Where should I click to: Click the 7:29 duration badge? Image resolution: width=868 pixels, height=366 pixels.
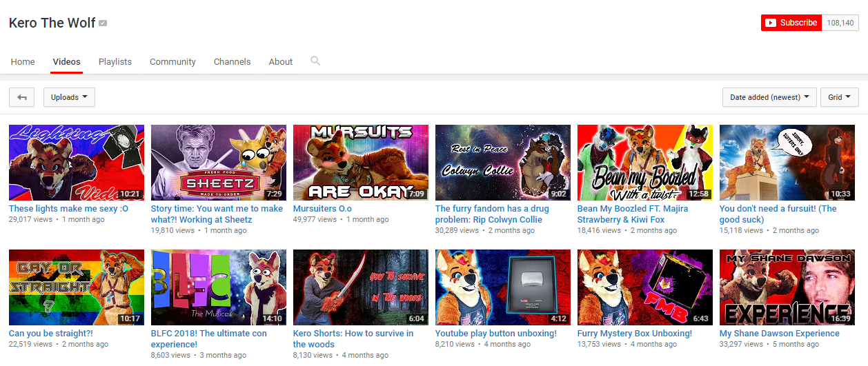[x=275, y=194]
